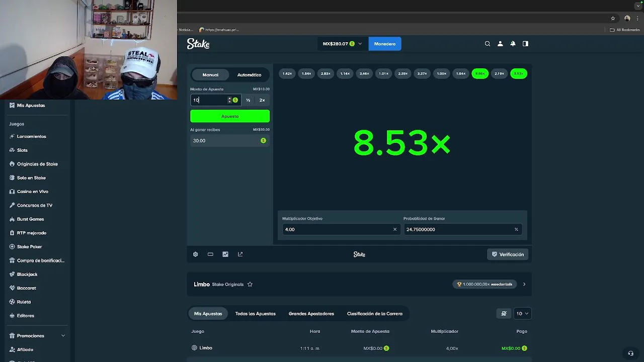Open the 1.000.000,00× weedontalk badge
Viewport: 644px width, 362px height.
pos(485,285)
